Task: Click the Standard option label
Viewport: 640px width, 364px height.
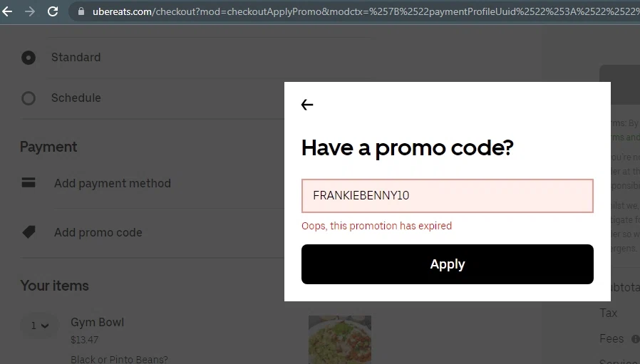Action: point(76,57)
